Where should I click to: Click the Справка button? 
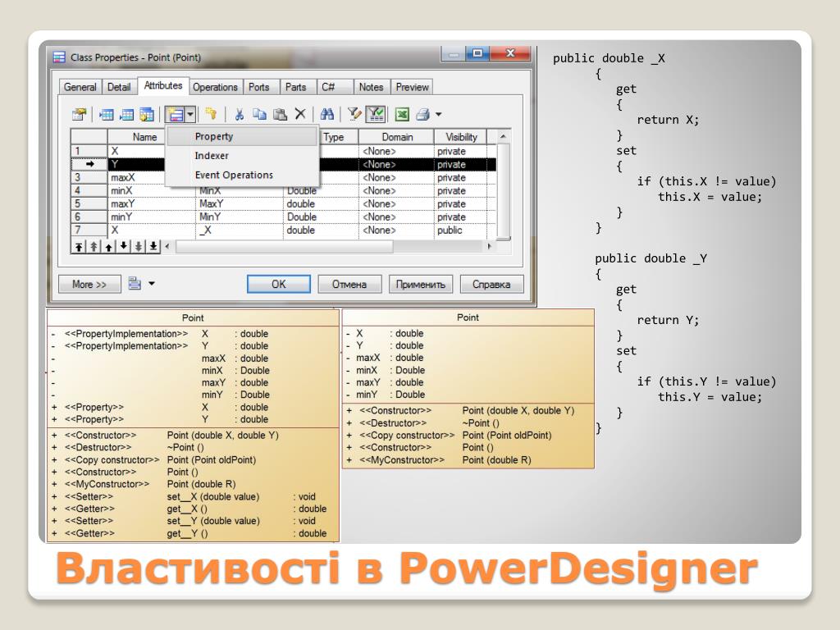(x=491, y=285)
